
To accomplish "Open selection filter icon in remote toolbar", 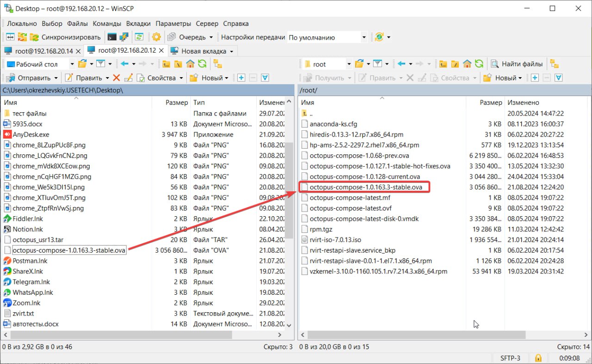I will 559,78.
